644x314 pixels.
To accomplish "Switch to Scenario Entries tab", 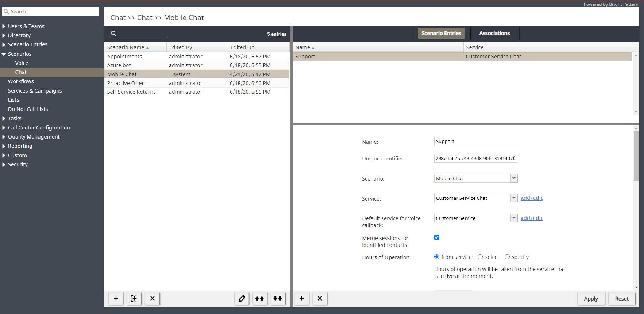I will 441,33.
